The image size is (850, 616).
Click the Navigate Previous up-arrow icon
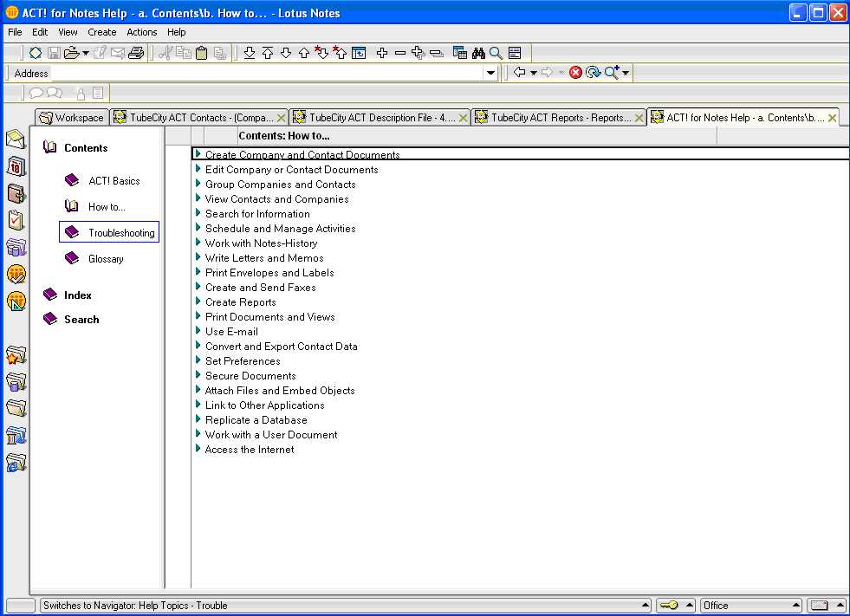[x=304, y=53]
